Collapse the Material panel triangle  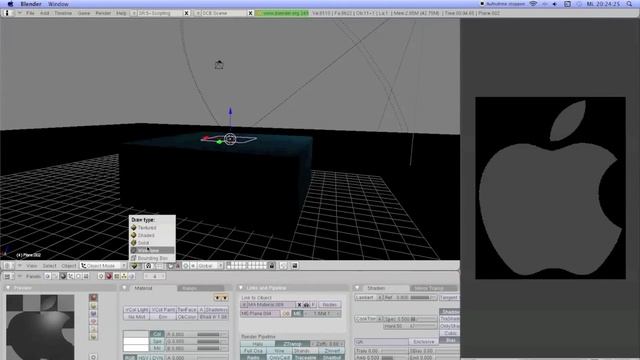(x=124, y=288)
